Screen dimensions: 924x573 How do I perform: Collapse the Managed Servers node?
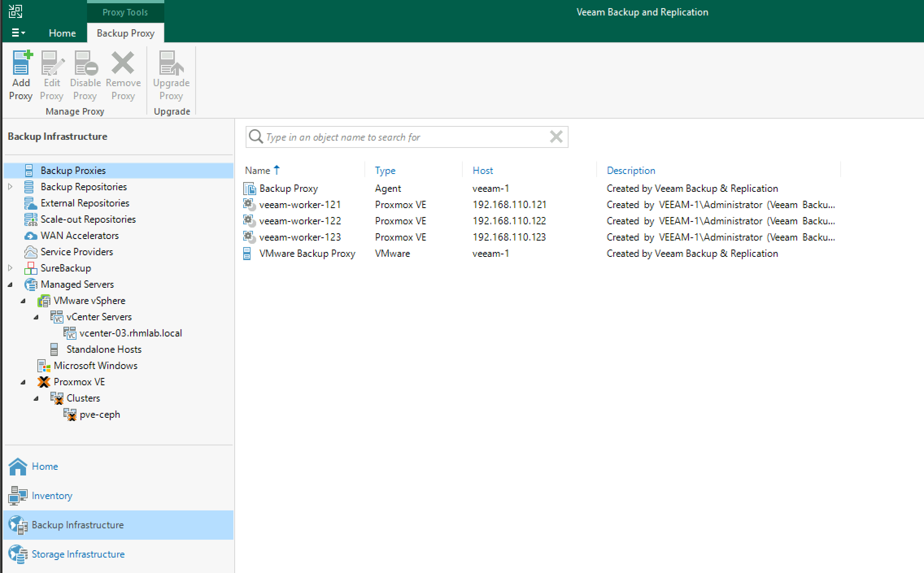pyautogui.click(x=11, y=284)
